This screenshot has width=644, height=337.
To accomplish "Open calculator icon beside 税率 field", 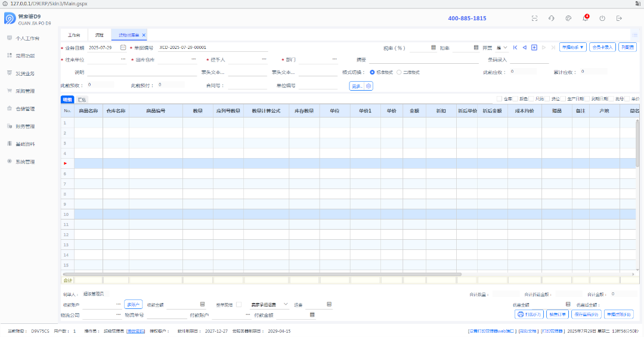I will tap(434, 48).
